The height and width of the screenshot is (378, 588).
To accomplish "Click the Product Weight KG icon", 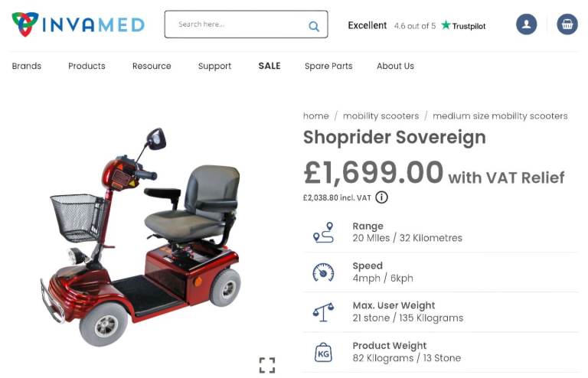I will pyautogui.click(x=323, y=352).
